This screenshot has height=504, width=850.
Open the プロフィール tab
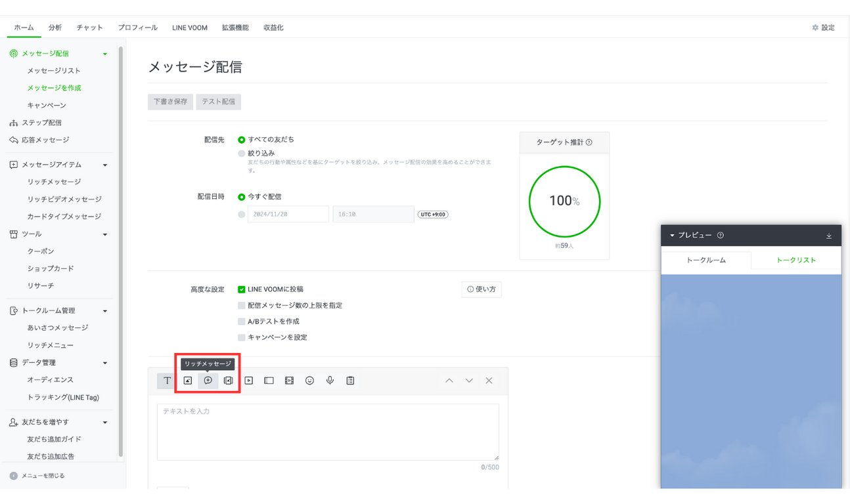point(138,28)
